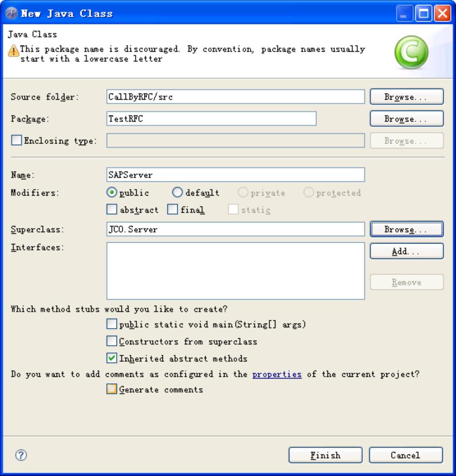This screenshot has width=456, height=476.
Task: Maximize the New Java Class window
Action: (x=424, y=14)
